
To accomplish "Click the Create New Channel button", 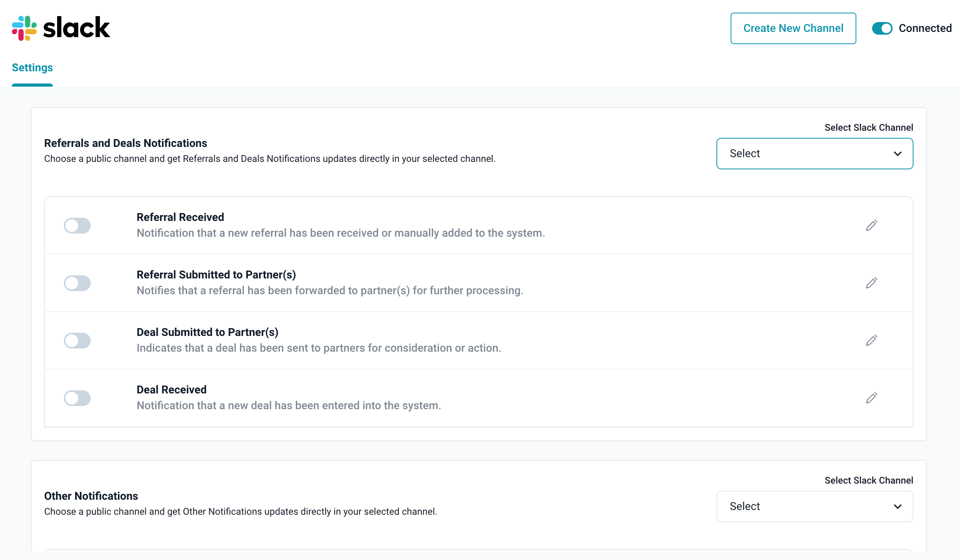I will (x=793, y=28).
